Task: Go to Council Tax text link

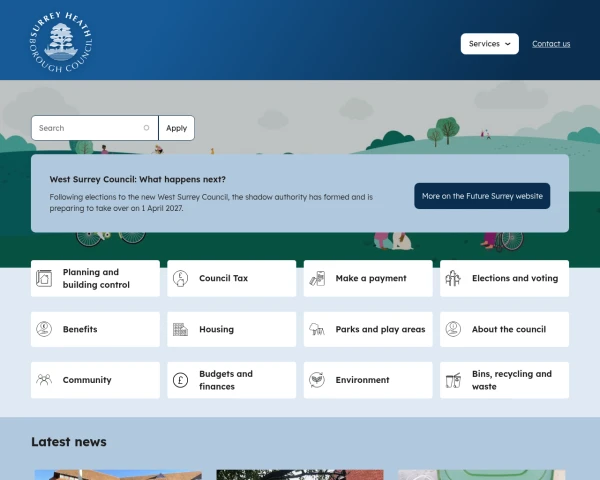Action: pyautogui.click(x=223, y=278)
